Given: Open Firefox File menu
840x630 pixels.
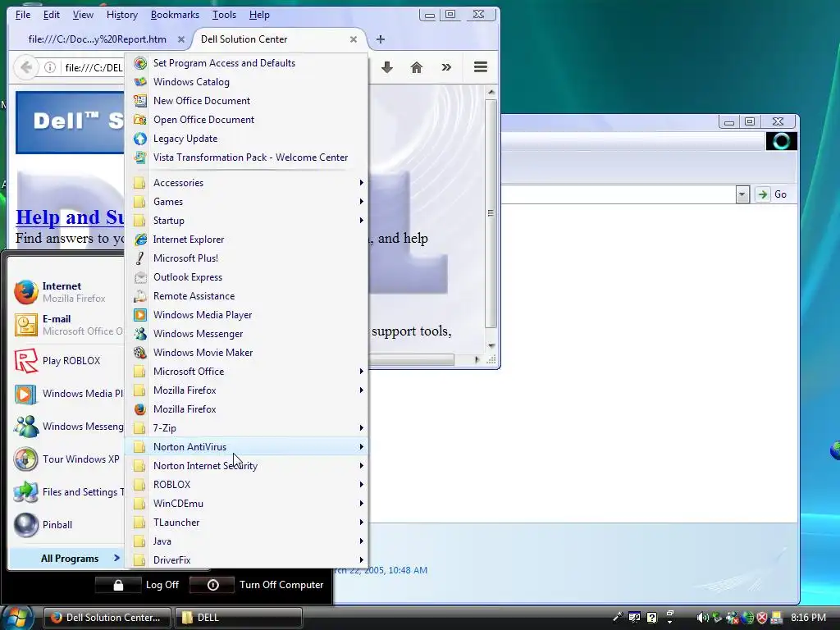Looking at the screenshot, I should coord(23,15).
